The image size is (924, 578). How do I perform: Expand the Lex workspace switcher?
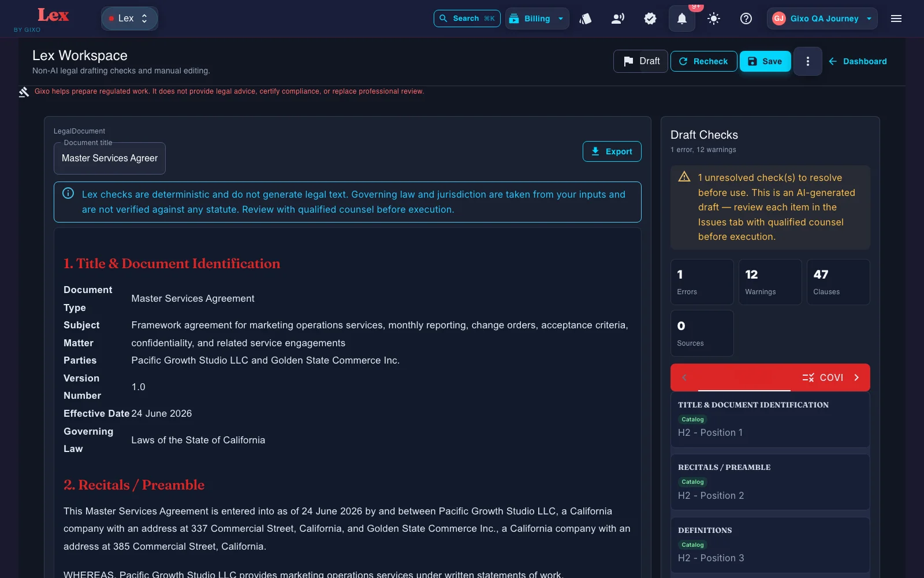point(129,18)
